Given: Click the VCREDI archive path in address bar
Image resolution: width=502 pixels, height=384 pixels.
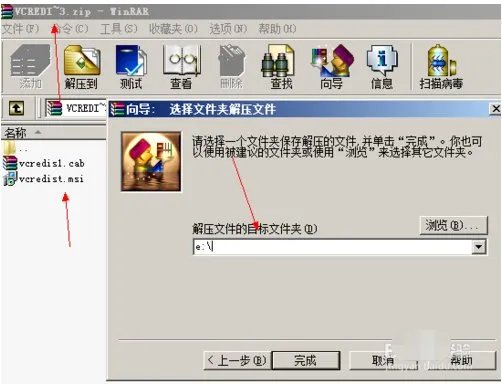Looking at the screenshot, I should pyautogui.click(x=85, y=108).
